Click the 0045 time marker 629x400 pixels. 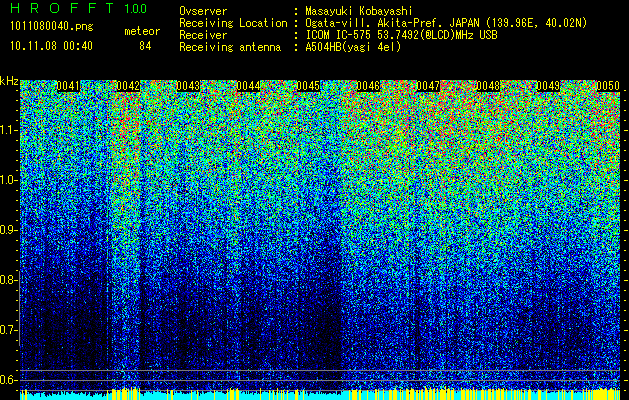coord(308,86)
